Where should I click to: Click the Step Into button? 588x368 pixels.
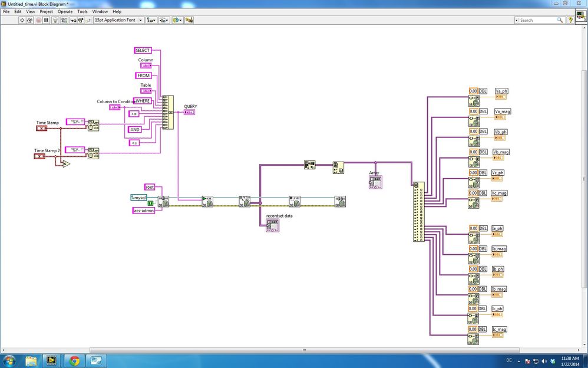point(73,20)
